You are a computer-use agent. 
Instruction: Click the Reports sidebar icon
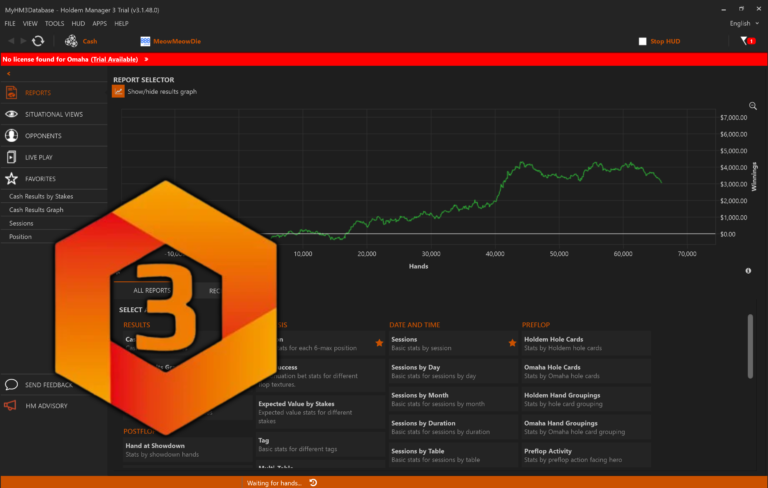click(11, 93)
